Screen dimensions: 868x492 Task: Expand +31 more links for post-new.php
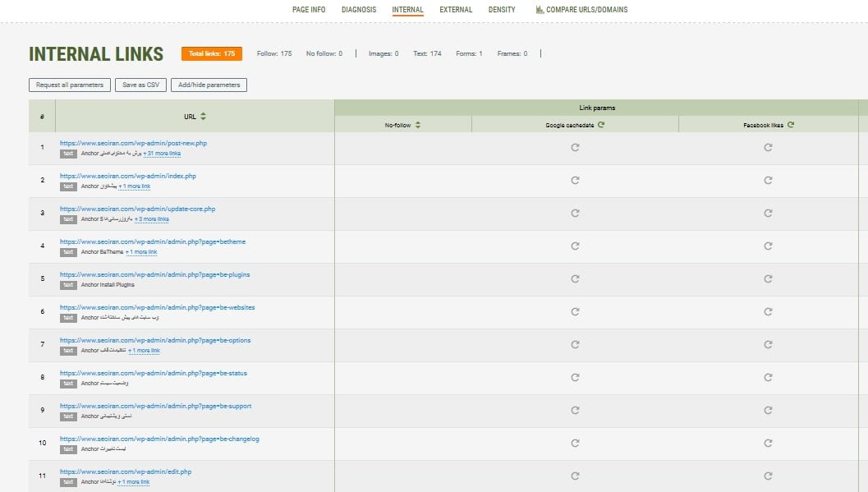click(x=162, y=154)
